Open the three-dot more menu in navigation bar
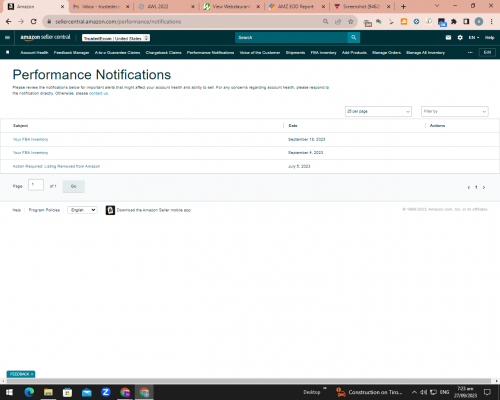500x400 pixels. pos(470,52)
